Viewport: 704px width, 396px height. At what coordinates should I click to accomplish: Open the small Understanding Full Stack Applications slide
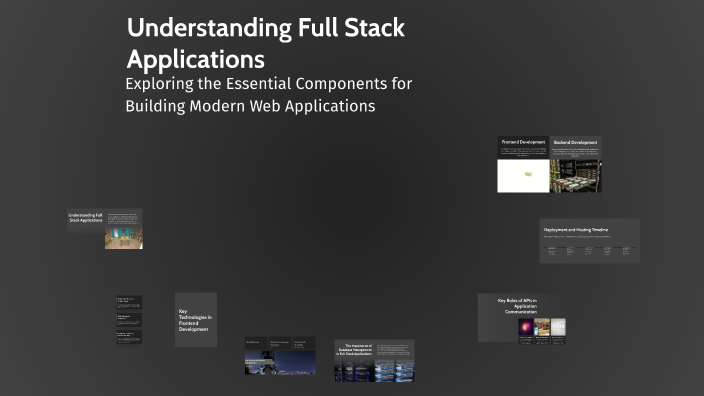point(105,229)
